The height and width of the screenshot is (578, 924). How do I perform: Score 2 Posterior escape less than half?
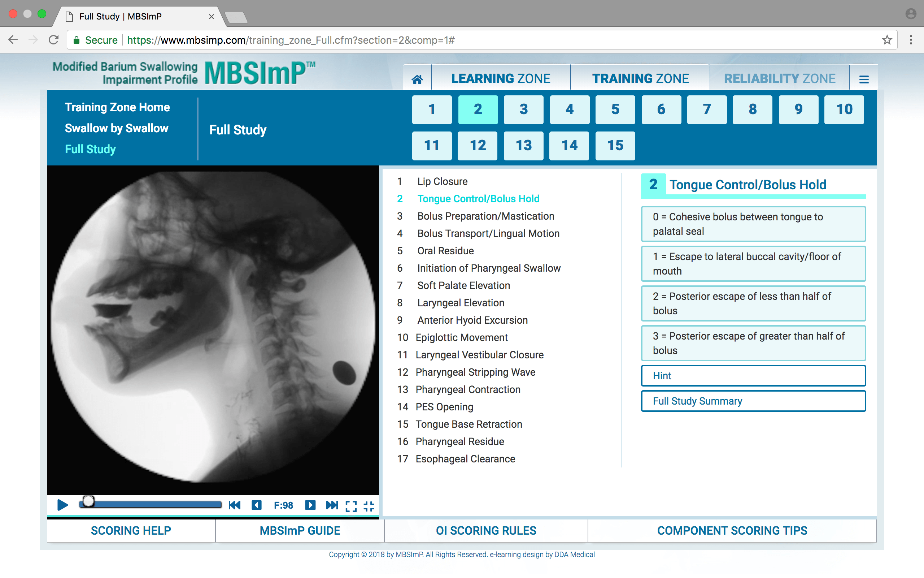753,303
